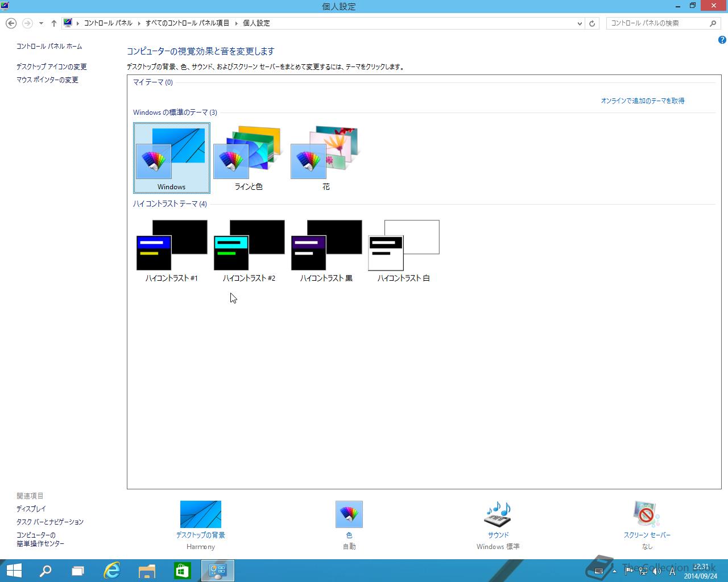
Task: Apply the ラインと色 theme
Action: 249,158
